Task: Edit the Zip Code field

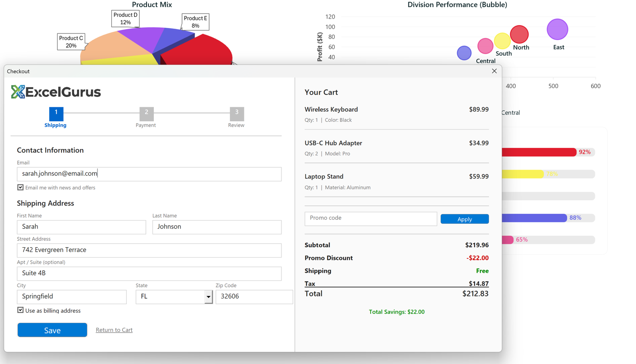Action: (x=254, y=297)
